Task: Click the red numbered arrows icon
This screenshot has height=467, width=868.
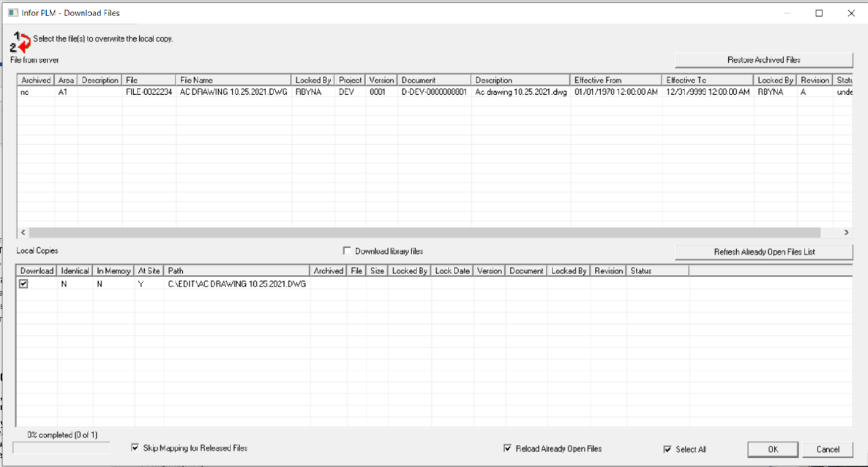Action: coord(22,41)
